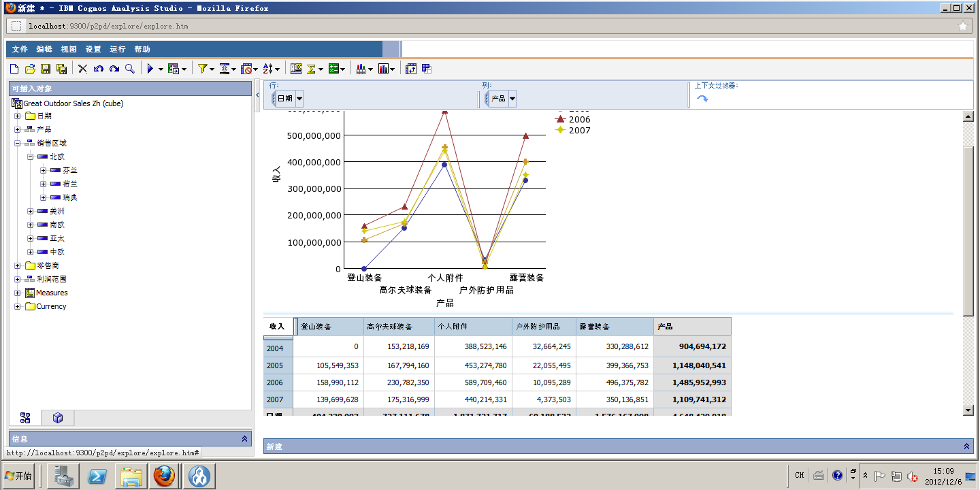Image resolution: width=980 pixels, height=490 pixels.
Task: Switch to the source tree tab icon
Action: pyautogui.click(x=25, y=418)
